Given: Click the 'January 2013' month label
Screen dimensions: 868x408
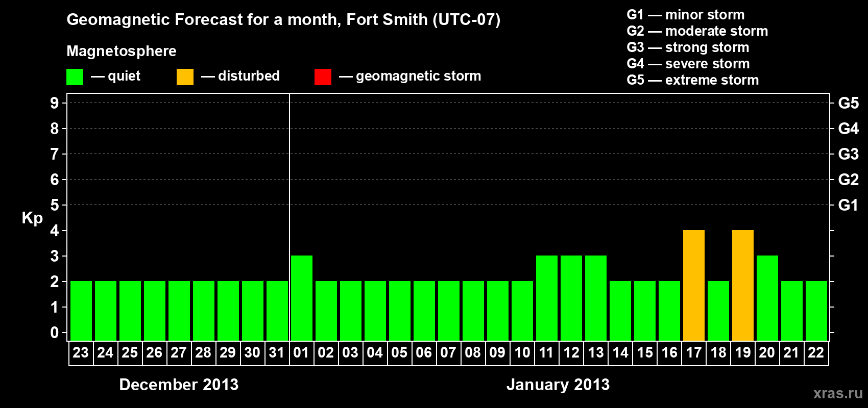Looking at the screenshot, I should tap(558, 385).
